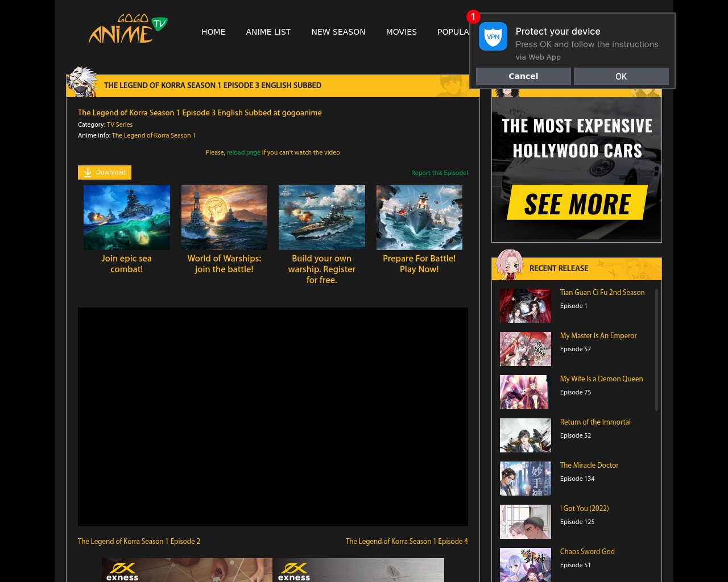
Task: Open the MOVIES menu item
Action: (x=402, y=32)
